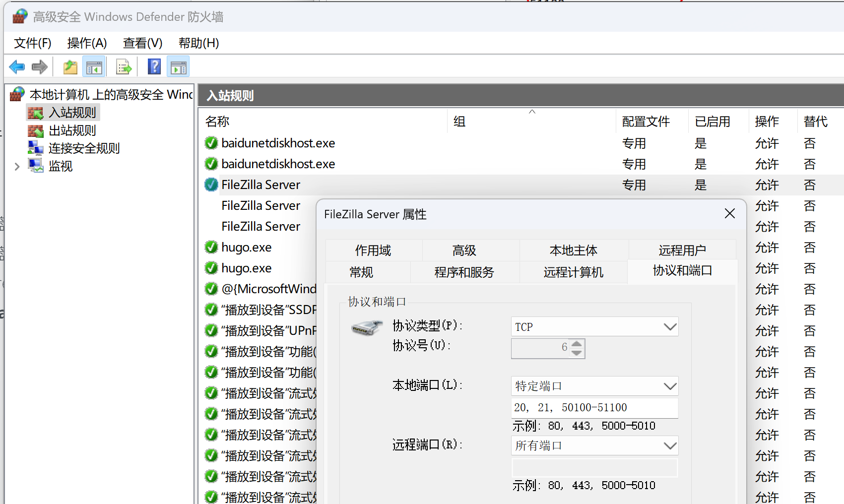
Task: Switch to the 本地主体 tab
Action: [x=574, y=251]
